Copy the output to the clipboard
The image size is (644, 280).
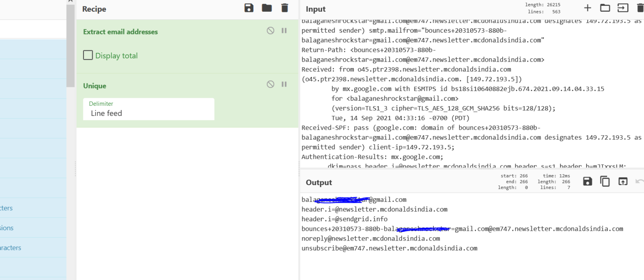tap(605, 181)
